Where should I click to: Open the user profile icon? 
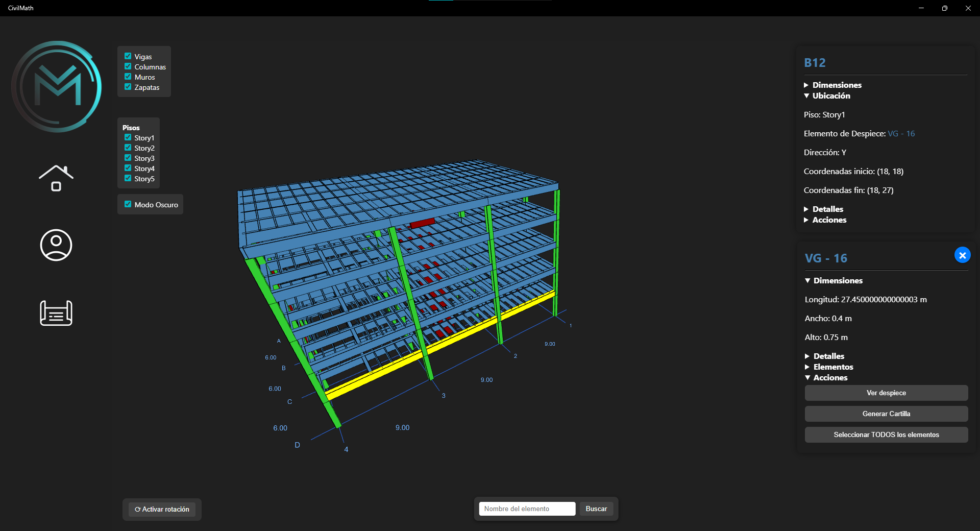click(56, 245)
